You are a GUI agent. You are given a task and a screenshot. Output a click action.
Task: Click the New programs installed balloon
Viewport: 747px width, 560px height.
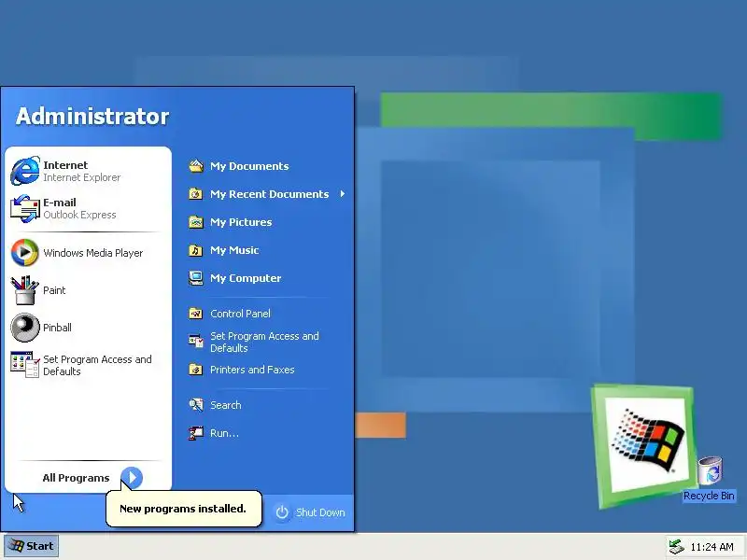pos(183,509)
